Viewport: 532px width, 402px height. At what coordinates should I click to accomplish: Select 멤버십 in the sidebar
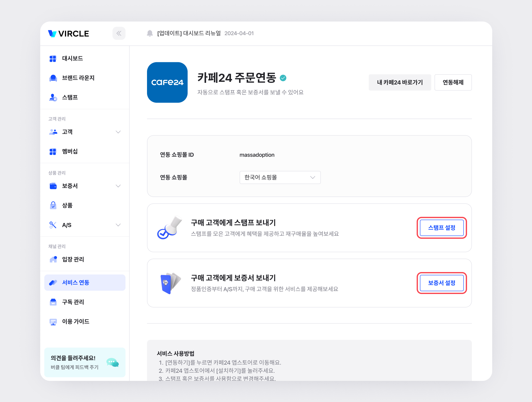[x=70, y=151]
